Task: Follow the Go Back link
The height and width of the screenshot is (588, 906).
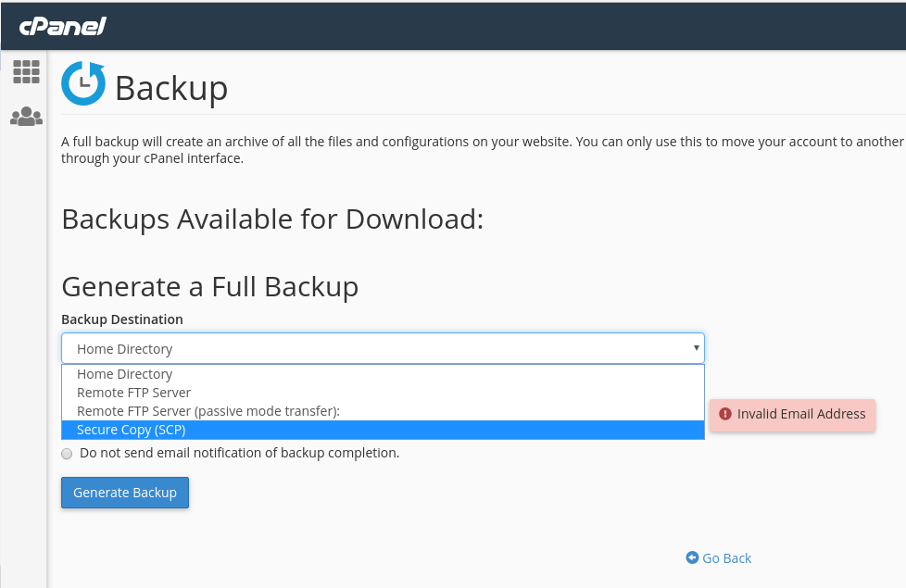Action: click(x=727, y=557)
